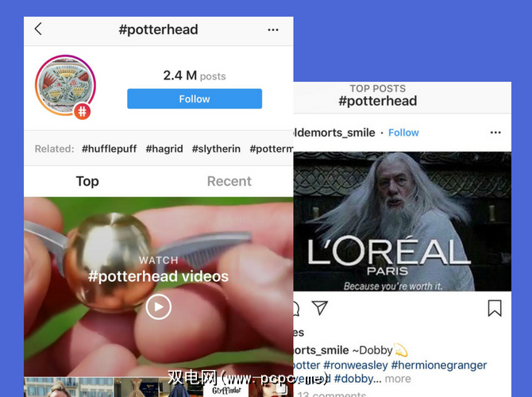532x397 pixels.
Task: Go back using the left chevron arrow
Action: coord(38,29)
